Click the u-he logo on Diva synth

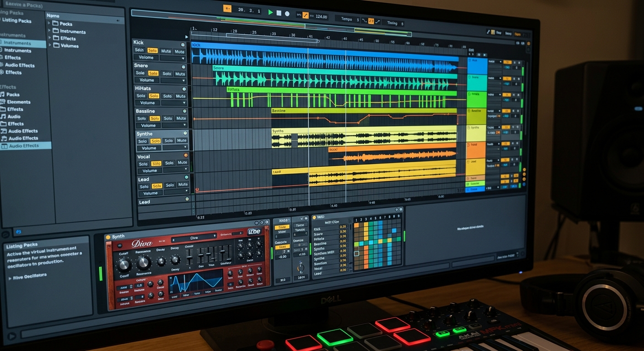254,231
